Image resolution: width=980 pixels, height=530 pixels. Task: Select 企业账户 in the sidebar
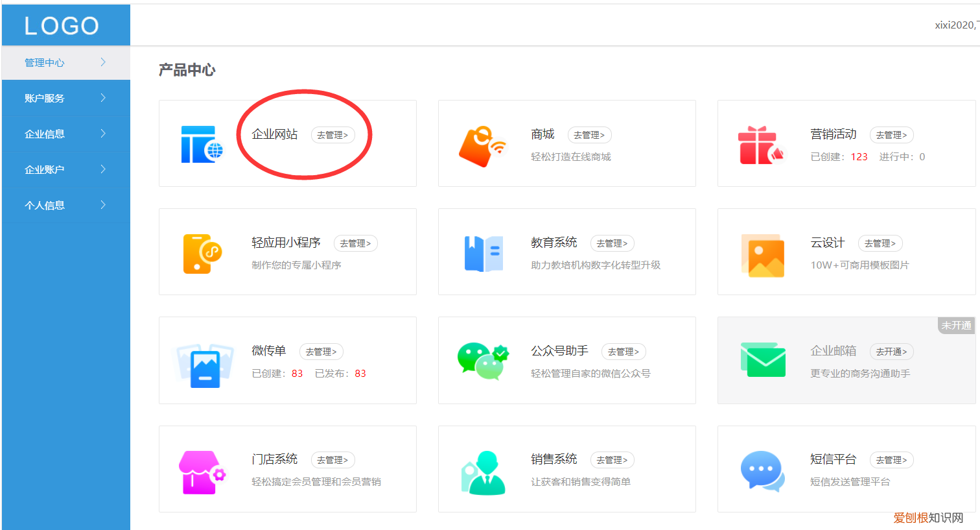click(x=44, y=169)
